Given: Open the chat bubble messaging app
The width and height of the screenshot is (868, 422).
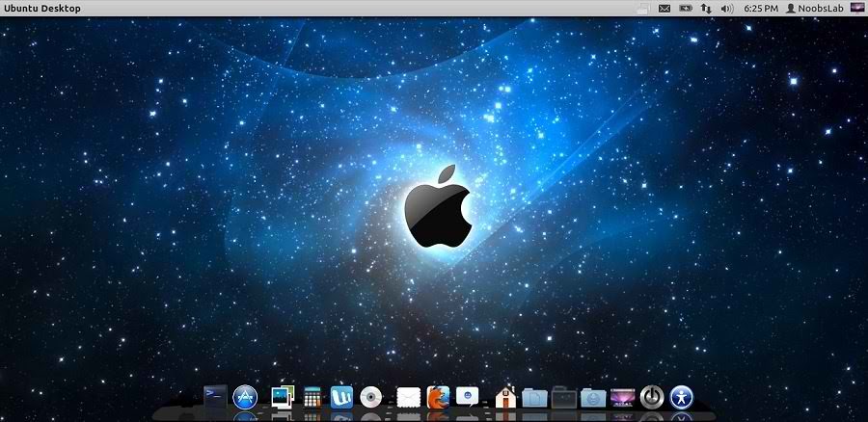Looking at the screenshot, I should pos(468,397).
